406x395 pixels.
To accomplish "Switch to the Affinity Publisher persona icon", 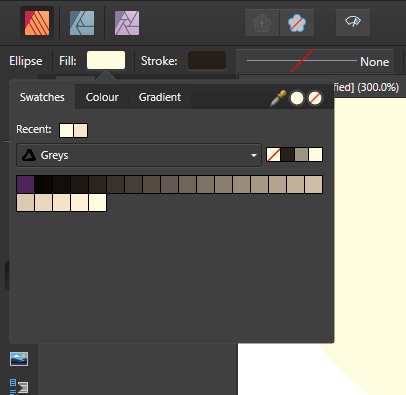I will point(37,23).
